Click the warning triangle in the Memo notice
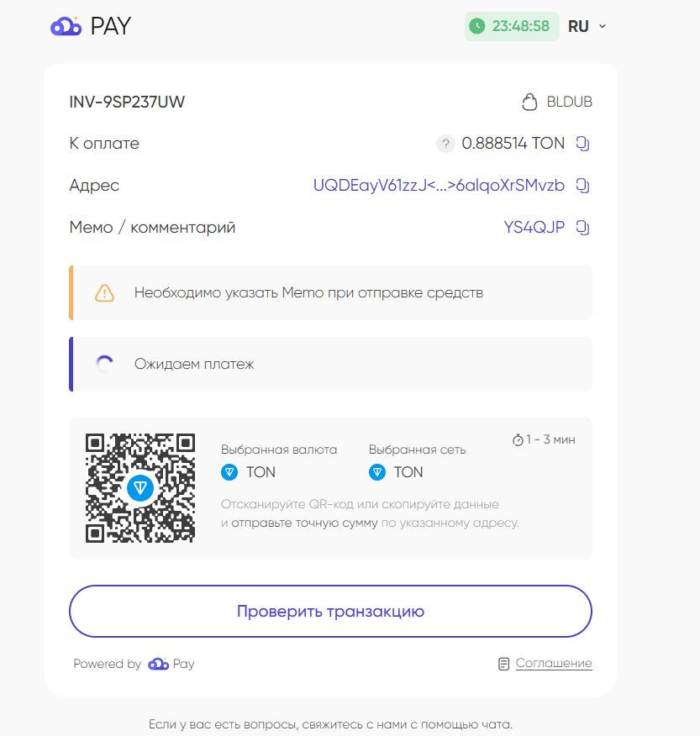 (x=104, y=292)
